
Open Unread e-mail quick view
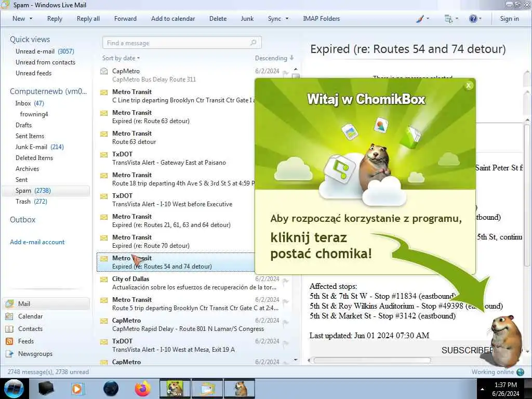(45, 51)
